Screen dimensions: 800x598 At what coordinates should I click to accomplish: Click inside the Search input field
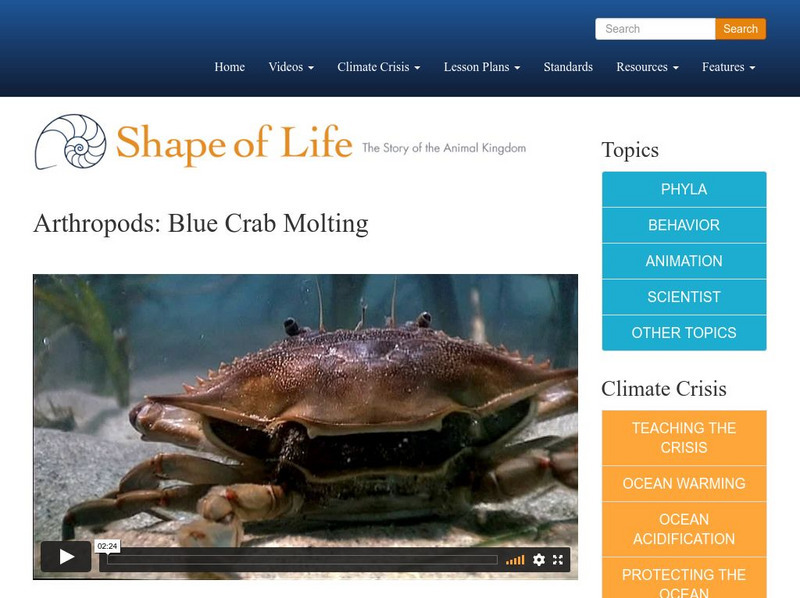coord(655,29)
